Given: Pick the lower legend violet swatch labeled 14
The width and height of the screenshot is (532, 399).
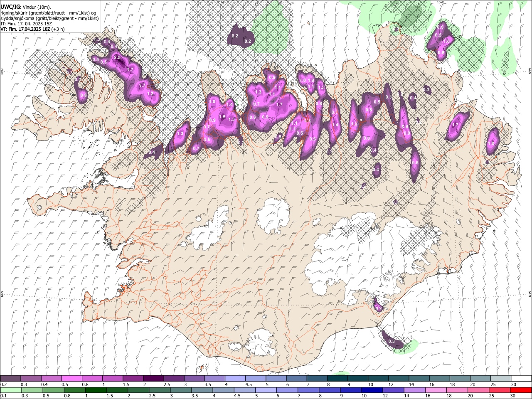Looking at the screenshot, I should tap(414, 390).
